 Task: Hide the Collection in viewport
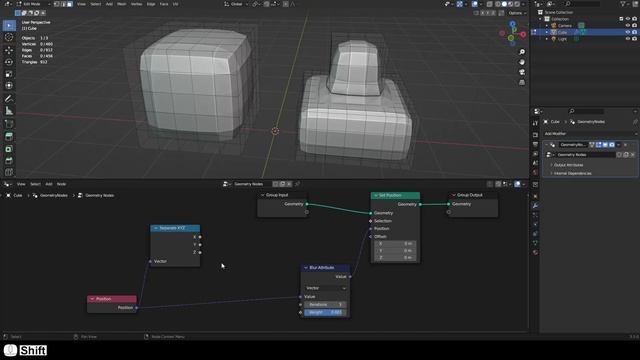628,19
